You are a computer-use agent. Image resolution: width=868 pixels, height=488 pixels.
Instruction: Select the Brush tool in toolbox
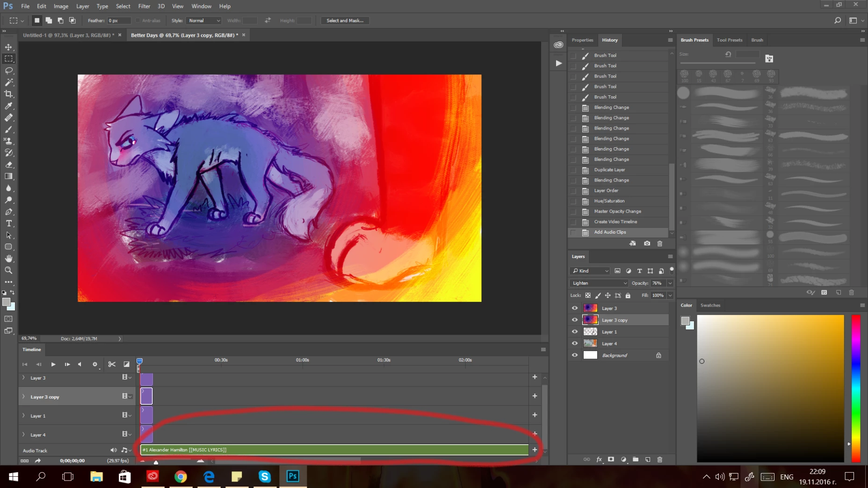(8, 129)
